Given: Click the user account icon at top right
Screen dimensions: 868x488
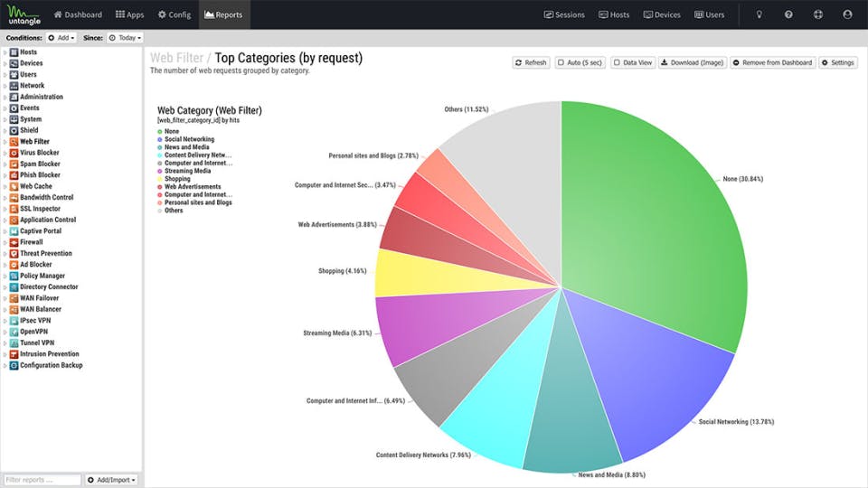Looking at the screenshot, I should pyautogui.click(x=847, y=14).
